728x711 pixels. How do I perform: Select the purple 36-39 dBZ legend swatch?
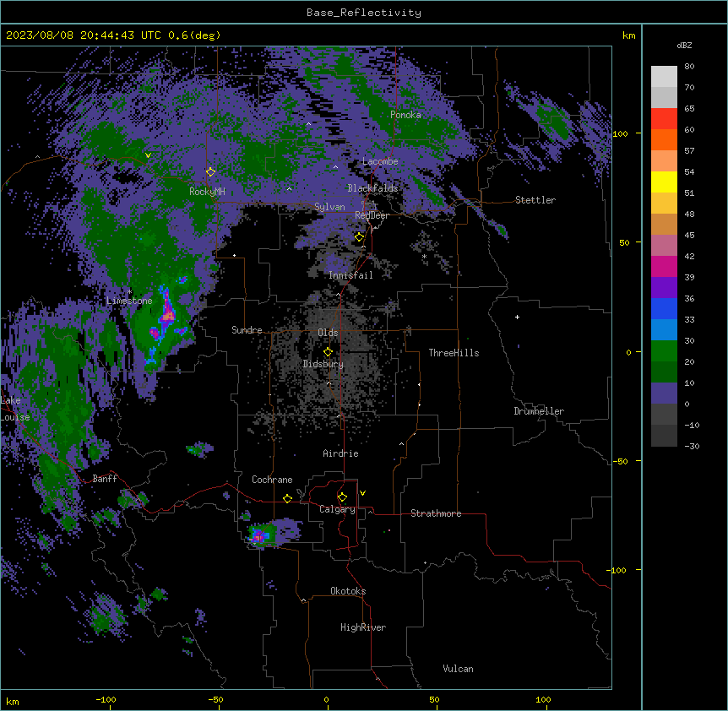[x=664, y=288]
